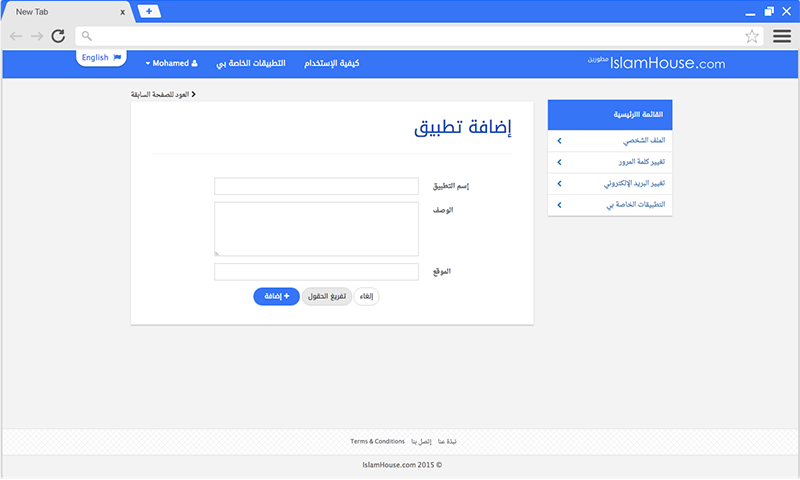Bookmark page with the star icon
This screenshot has width=800, height=480.
pyautogui.click(x=752, y=36)
